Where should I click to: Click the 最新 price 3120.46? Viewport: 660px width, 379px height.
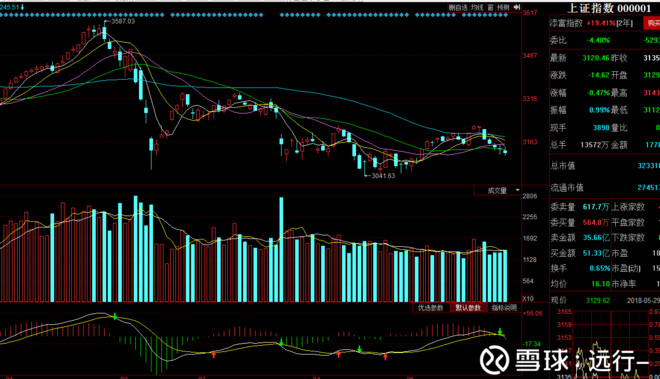tap(596, 58)
